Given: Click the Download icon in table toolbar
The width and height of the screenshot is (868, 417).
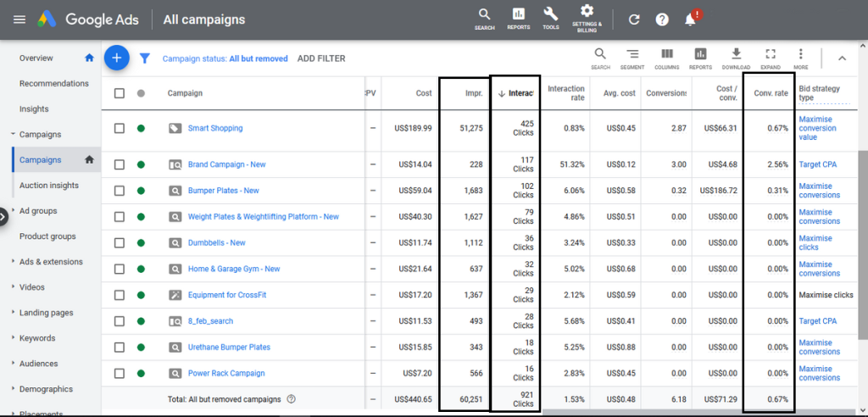Looking at the screenshot, I should (x=736, y=58).
